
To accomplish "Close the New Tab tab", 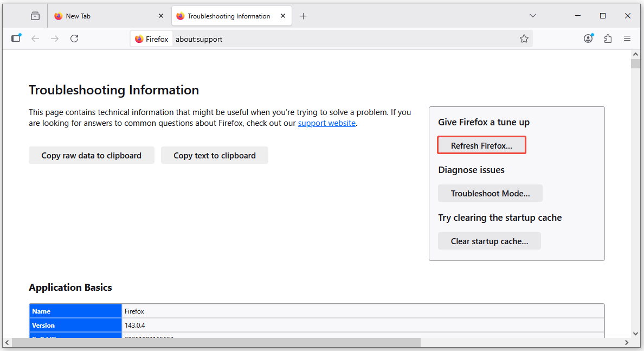I will (x=161, y=16).
